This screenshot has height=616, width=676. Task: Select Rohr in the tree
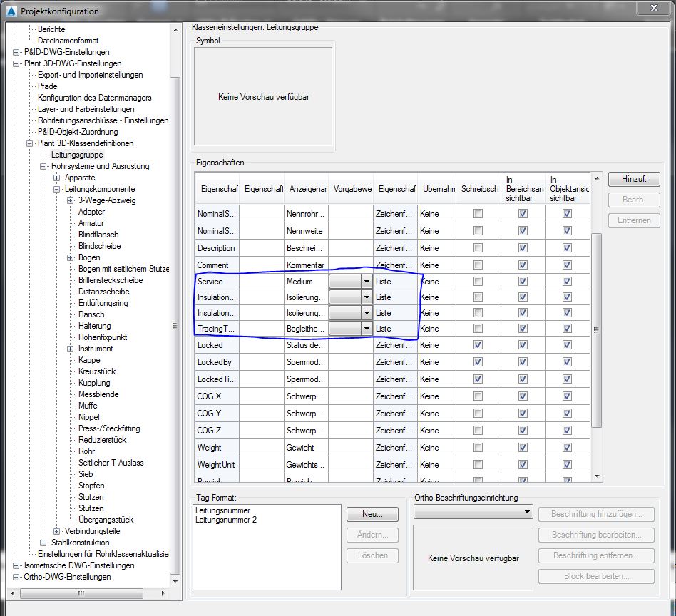[x=87, y=451]
